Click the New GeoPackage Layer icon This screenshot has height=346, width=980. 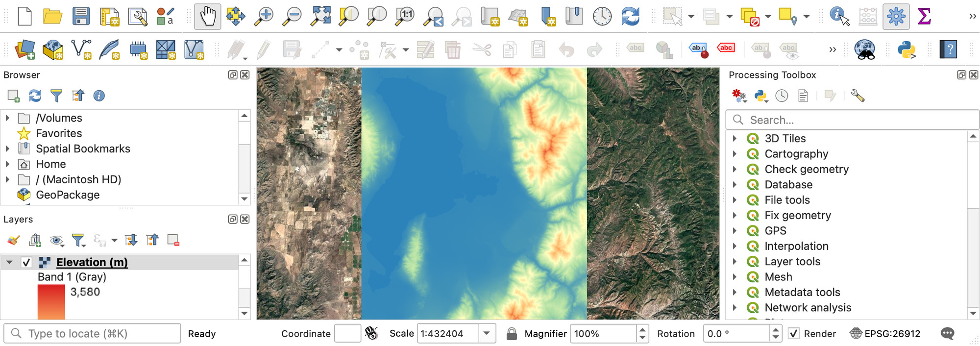click(x=53, y=49)
